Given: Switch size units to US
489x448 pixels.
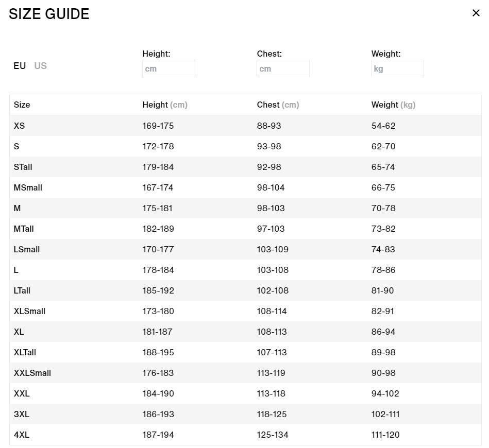Looking at the screenshot, I should coord(40,66).
